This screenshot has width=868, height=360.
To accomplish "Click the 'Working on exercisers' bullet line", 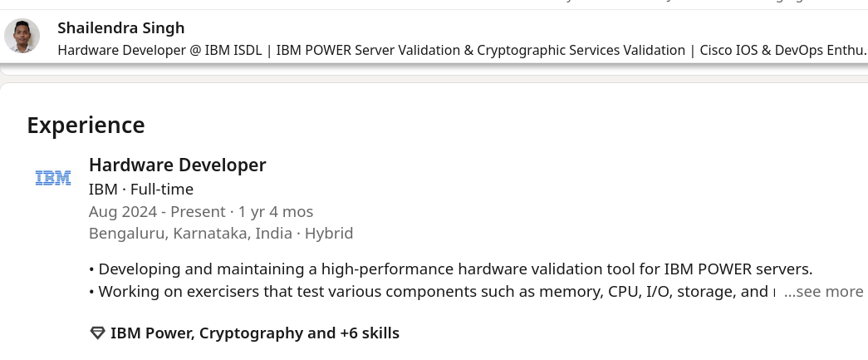I will tap(432, 292).
